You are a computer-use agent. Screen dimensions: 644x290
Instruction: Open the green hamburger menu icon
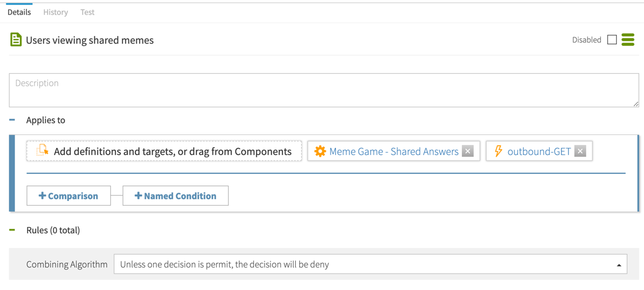[628, 39]
